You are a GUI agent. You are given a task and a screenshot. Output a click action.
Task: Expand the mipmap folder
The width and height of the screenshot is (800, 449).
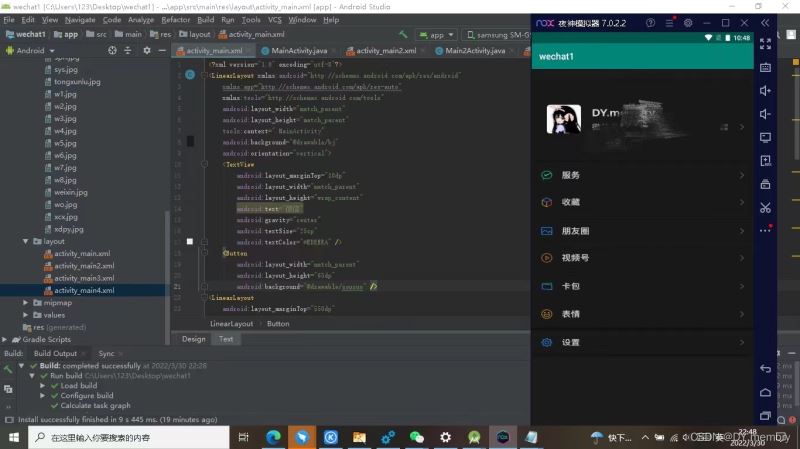pyautogui.click(x=26, y=303)
